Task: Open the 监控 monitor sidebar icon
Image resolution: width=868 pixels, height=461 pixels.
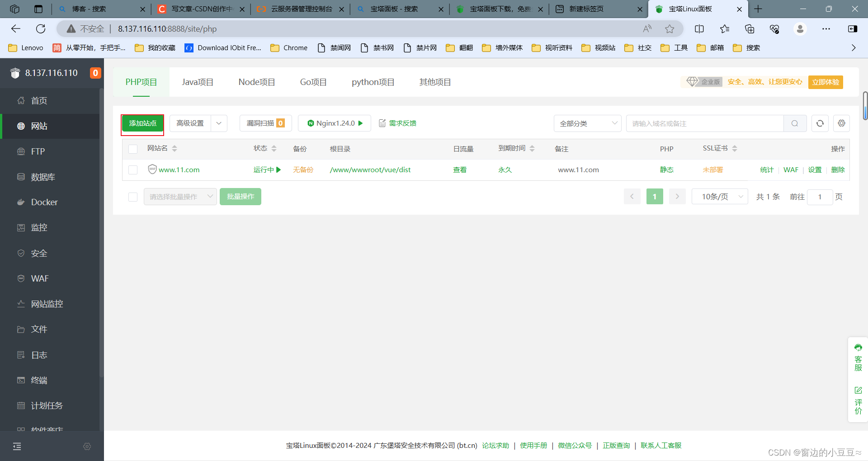Action: click(x=21, y=227)
